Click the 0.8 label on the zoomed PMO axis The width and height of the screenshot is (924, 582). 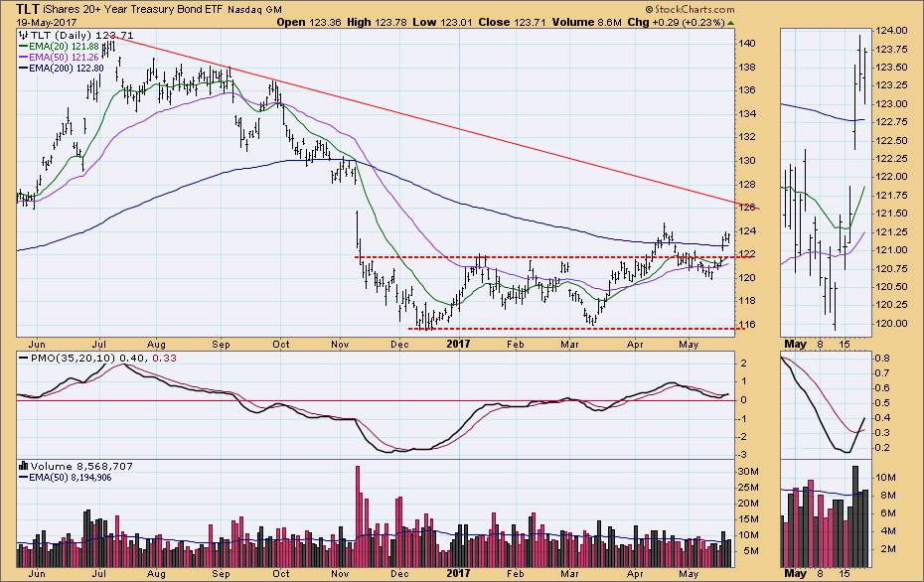tap(882, 359)
